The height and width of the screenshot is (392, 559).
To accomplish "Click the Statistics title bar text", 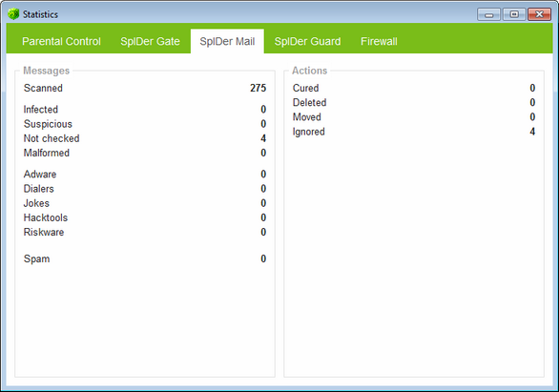I will [40, 14].
